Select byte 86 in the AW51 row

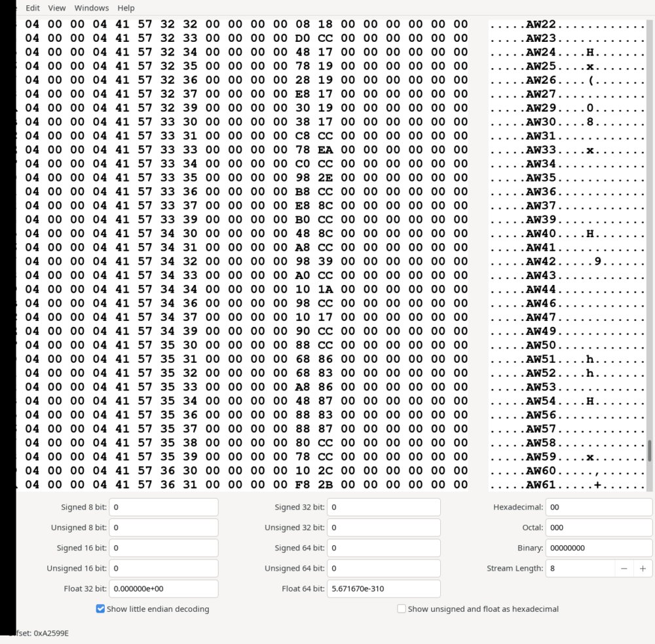coord(325,359)
